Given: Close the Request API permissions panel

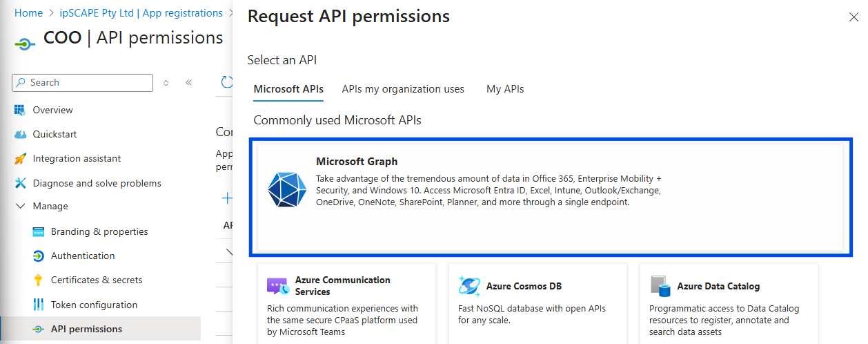Looking at the screenshot, I should pyautogui.click(x=854, y=17).
